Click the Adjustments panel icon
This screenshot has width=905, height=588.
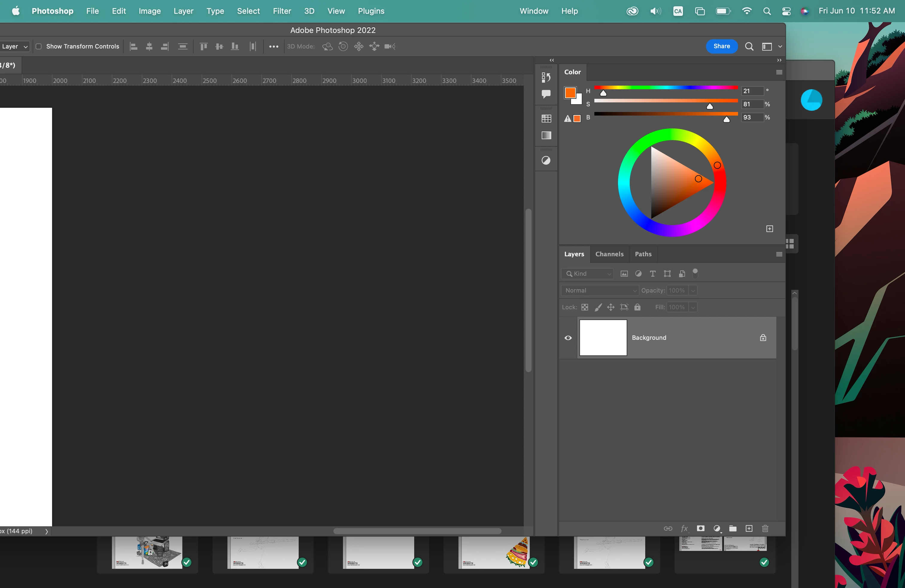546,160
